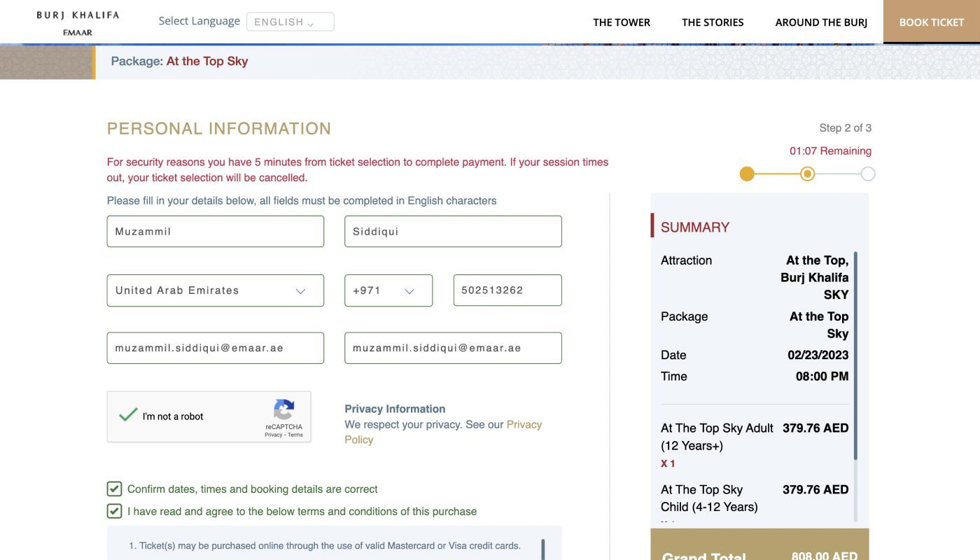Screen dimensions: 980x560
Task: Open the Select Language dropdown
Action: (290, 22)
